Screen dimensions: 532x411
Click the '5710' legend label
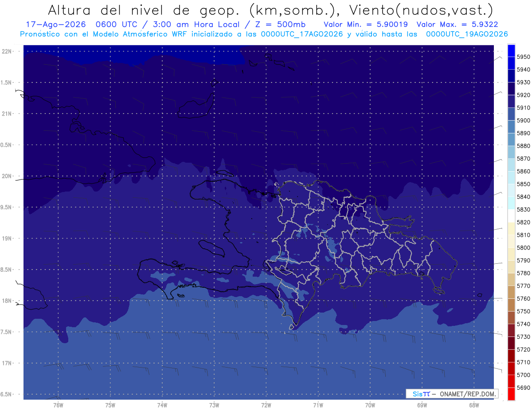pyautogui.click(x=524, y=362)
